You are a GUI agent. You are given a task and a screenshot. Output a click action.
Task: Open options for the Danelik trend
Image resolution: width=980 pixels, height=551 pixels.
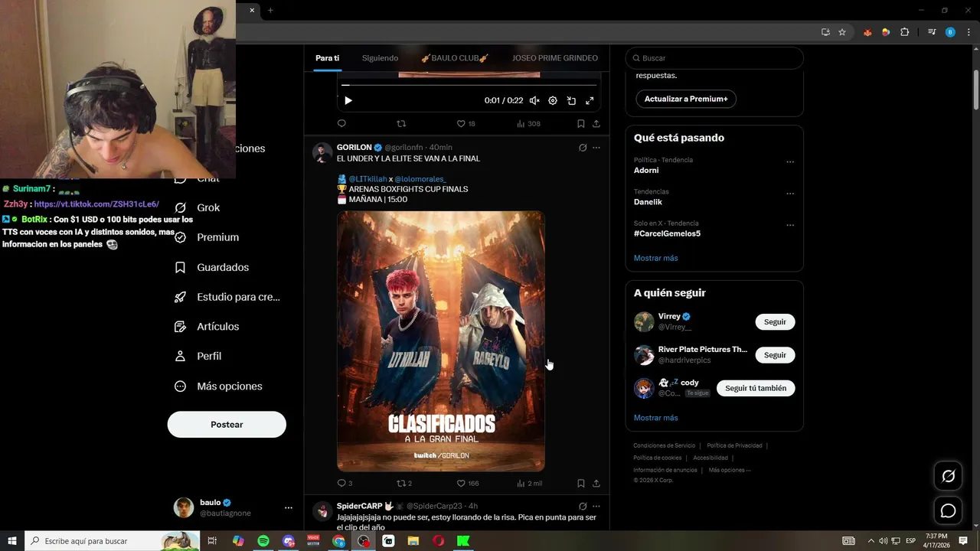[x=790, y=194]
